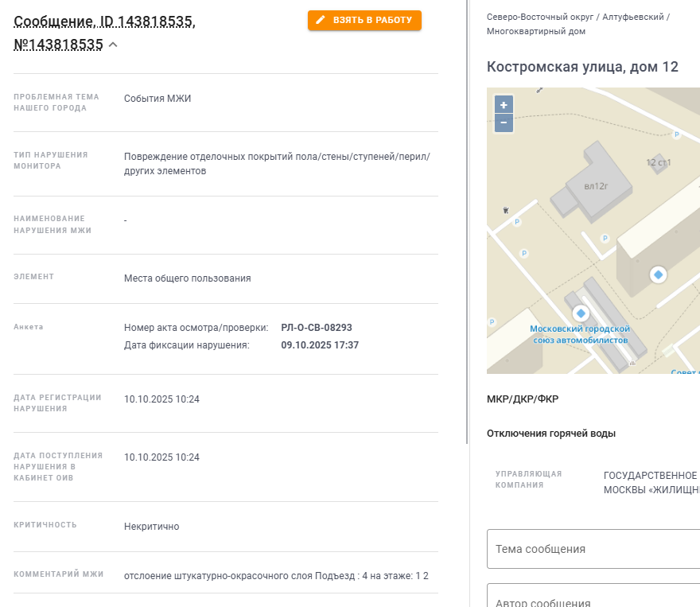Click parking marker right of trash bin
The width and height of the screenshot is (700, 607).
517,222
